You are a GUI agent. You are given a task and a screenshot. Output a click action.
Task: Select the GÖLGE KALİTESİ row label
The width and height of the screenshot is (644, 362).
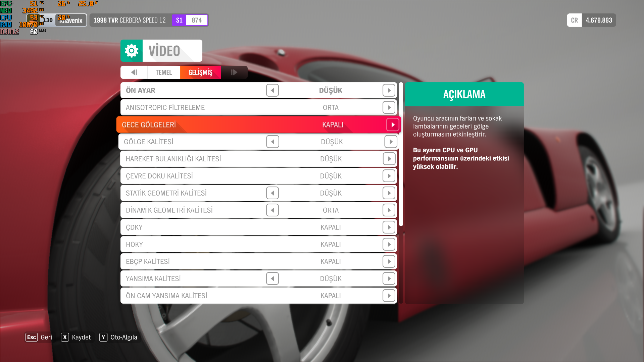[x=149, y=142]
